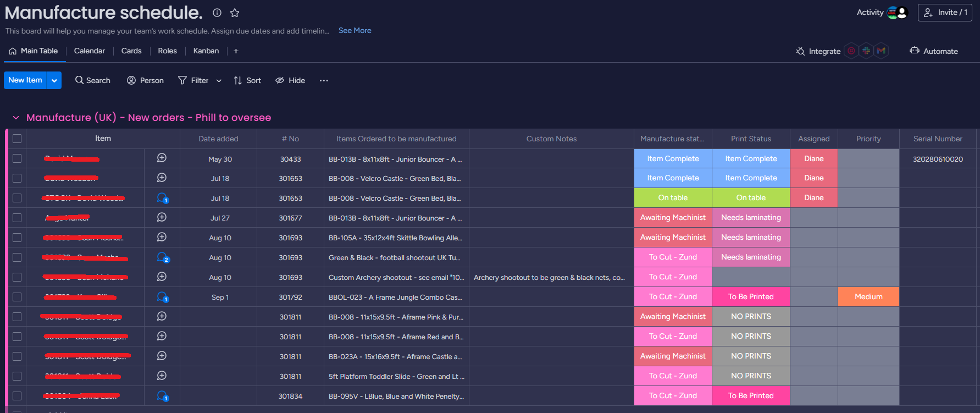Check the row with Medium priority
The width and height of the screenshot is (980, 413).
(17, 297)
